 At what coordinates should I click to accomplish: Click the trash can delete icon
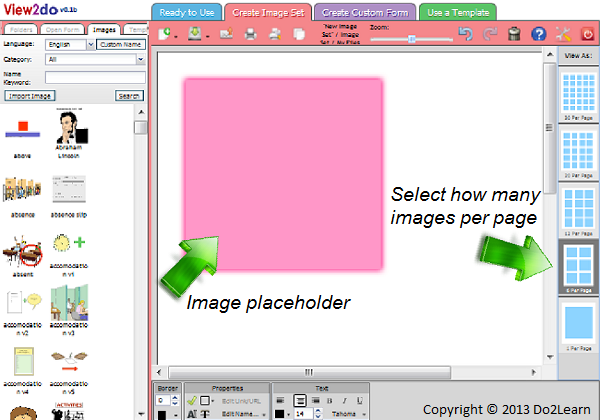pos(514,35)
